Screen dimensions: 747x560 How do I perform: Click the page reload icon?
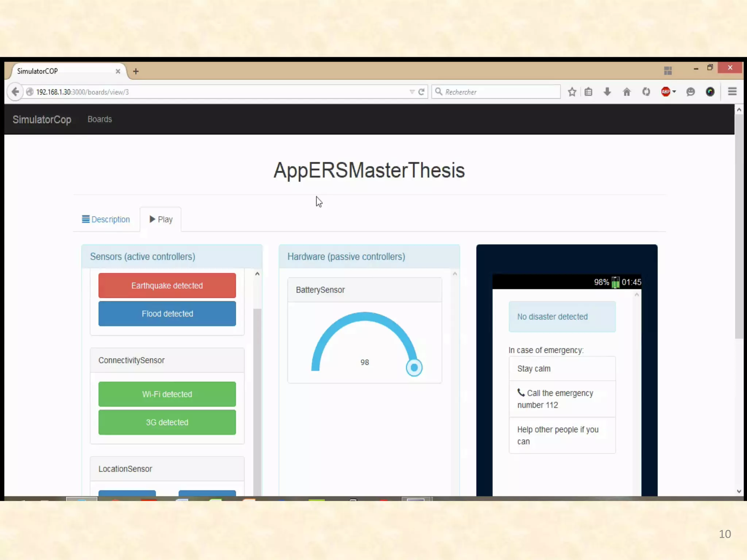pos(421,92)
